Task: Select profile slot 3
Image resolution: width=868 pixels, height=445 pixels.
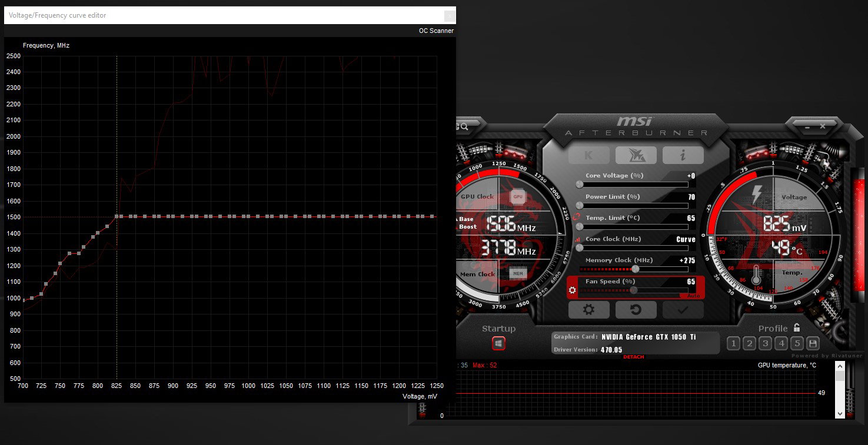Action: [x=765, y=344]
